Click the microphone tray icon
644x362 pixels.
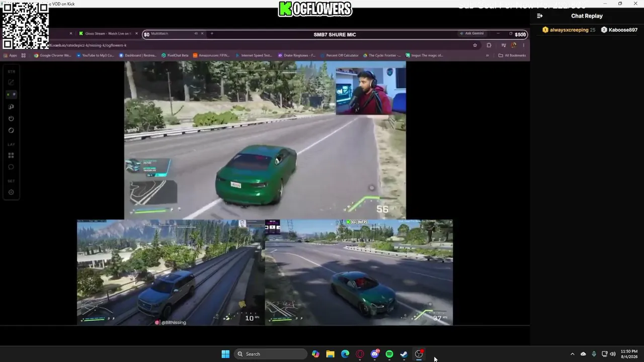(594, 354)
